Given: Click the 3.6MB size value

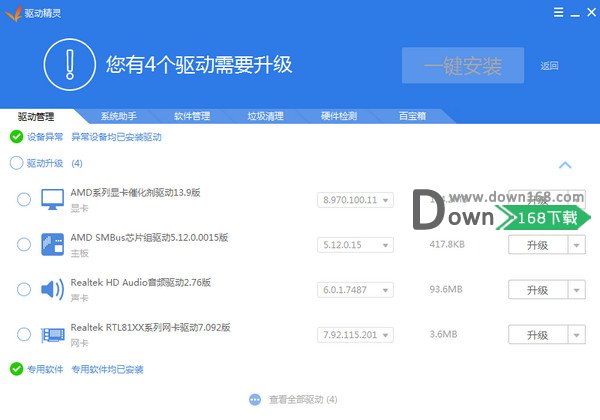Looking at the screenshot, I should (x=443, y=334).
